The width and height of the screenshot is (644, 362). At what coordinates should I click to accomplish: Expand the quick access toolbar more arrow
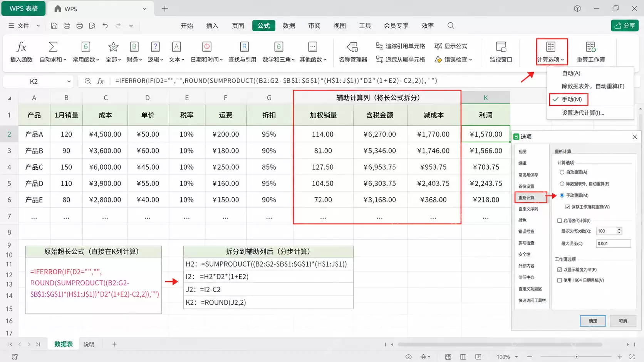(131, 26)
